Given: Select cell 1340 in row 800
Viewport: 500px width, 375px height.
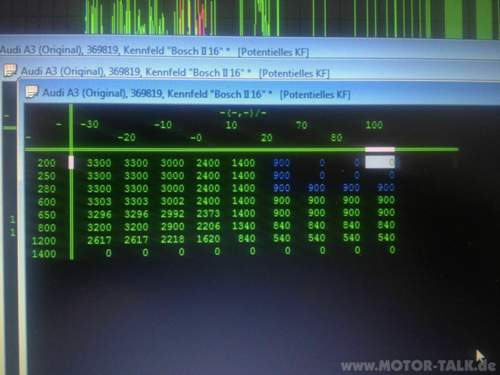Looking at the screenshot, I should click(244, 226).
